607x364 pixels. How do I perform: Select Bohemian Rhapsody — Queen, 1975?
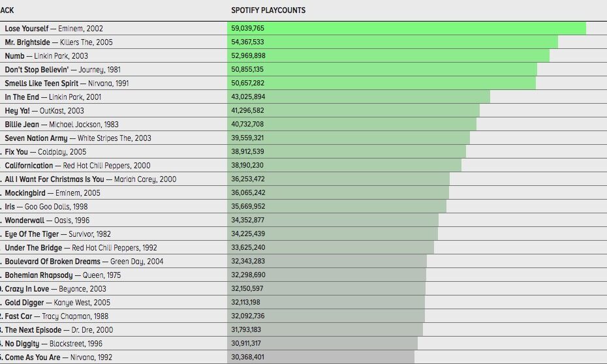point(63,275)
